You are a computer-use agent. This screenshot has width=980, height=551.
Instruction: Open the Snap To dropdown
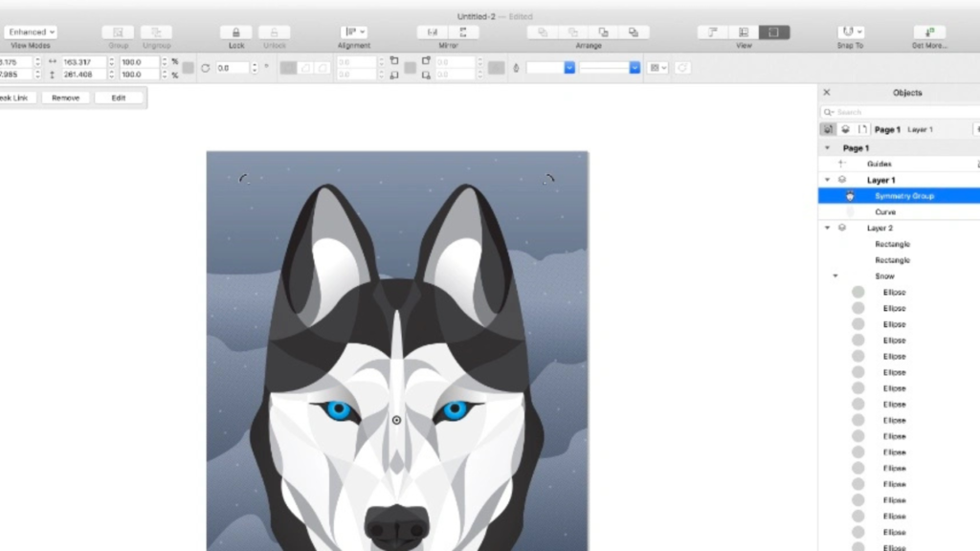click(x=850, y=33)
